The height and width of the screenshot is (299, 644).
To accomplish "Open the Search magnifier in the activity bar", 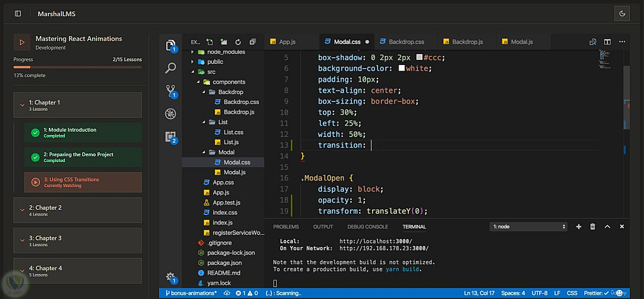I will coord(171,68).
